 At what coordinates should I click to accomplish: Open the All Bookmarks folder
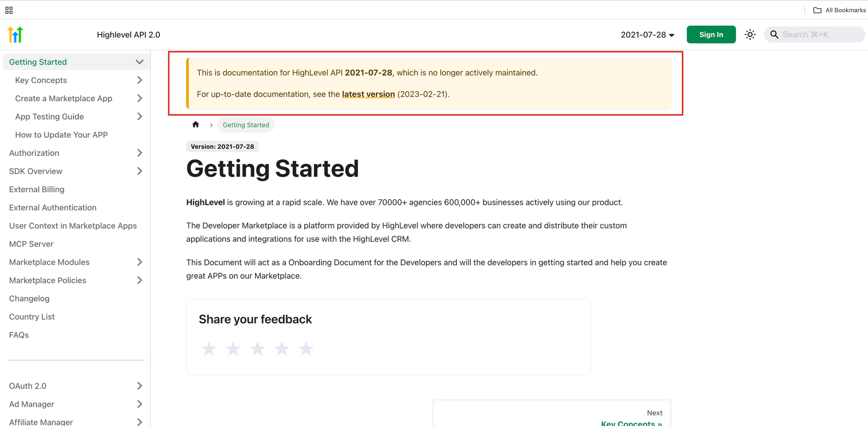[839, 10]
